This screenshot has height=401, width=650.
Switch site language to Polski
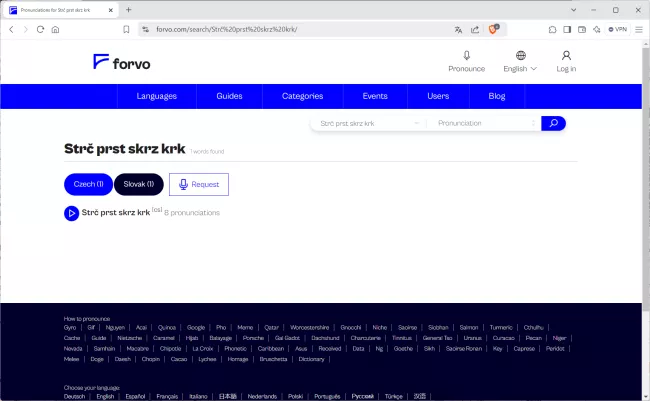[x=295, y=396]
